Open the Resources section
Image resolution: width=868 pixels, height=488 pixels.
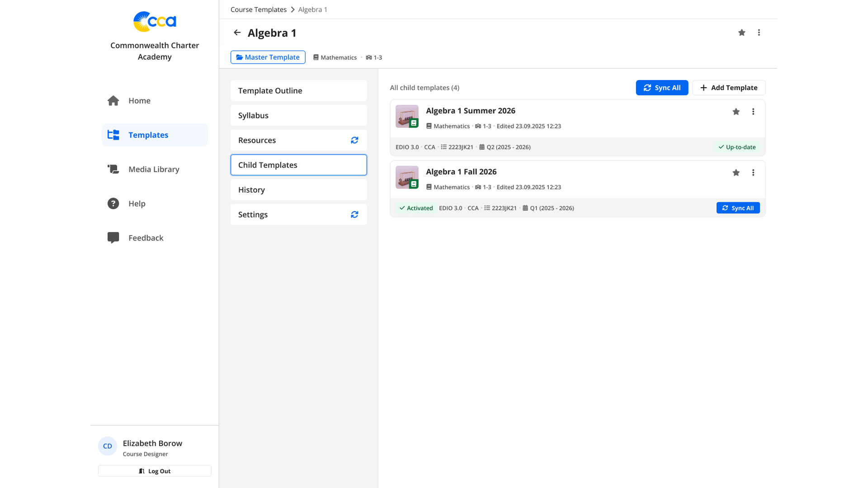pyautogui.click(x=299, y=141)
